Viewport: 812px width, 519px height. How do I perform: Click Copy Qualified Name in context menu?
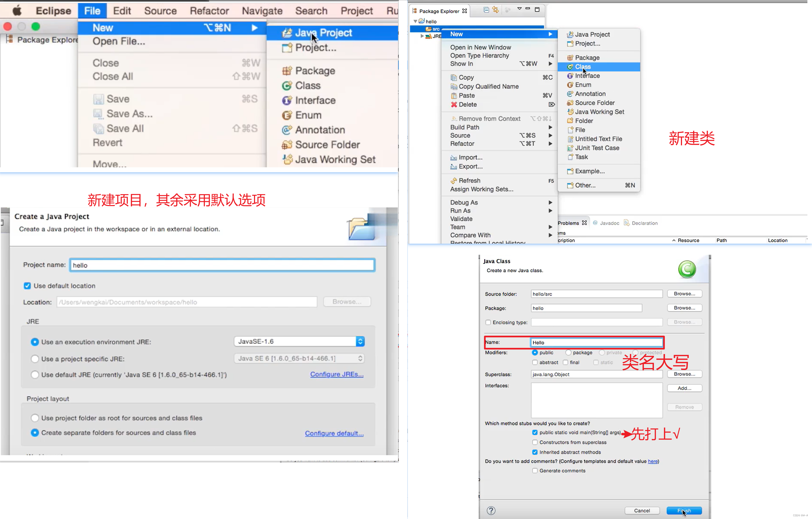[499, 86]
